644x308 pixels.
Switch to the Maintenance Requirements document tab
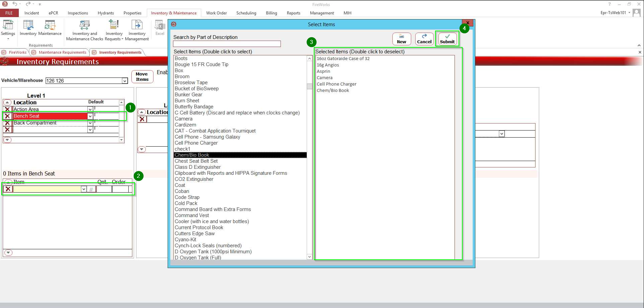coord(62,52)
